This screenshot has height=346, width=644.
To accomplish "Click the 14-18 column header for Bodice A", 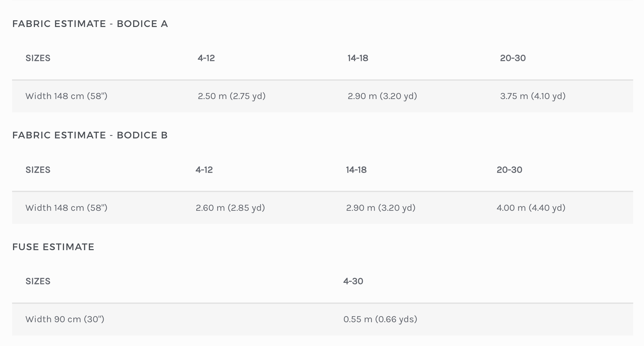I will 358,58.
